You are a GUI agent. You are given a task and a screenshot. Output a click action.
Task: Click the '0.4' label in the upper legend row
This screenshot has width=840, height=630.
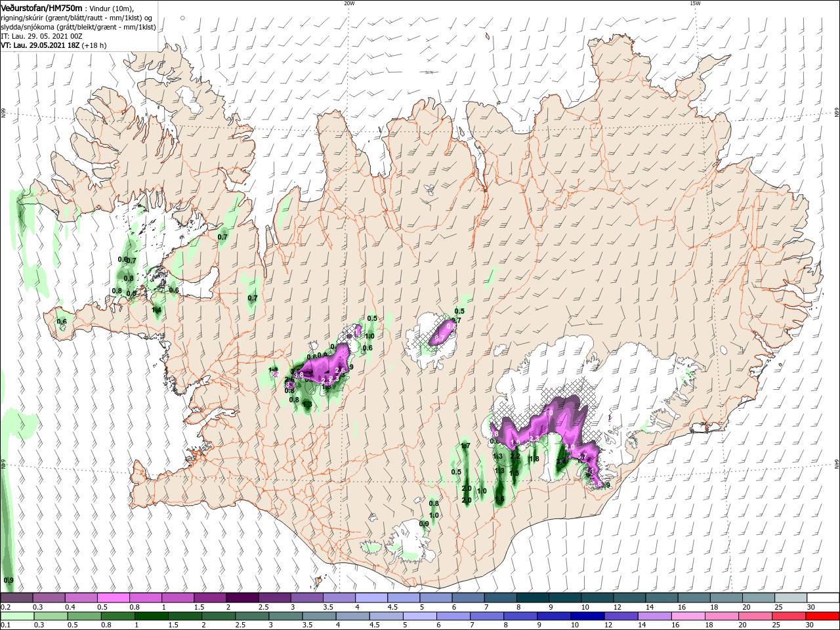click(70, 608)
